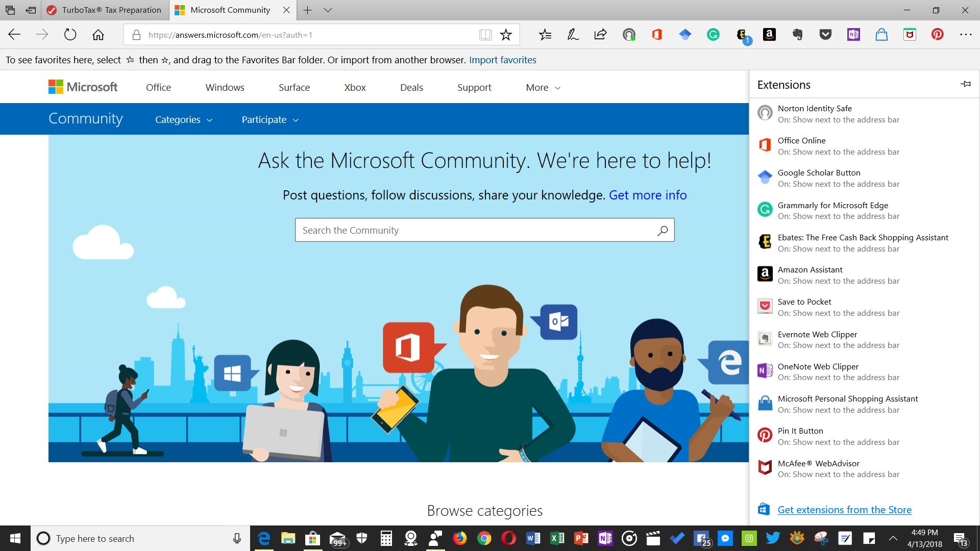Click the browser Refresh button
980x551 pixels.
click(70, 35)
